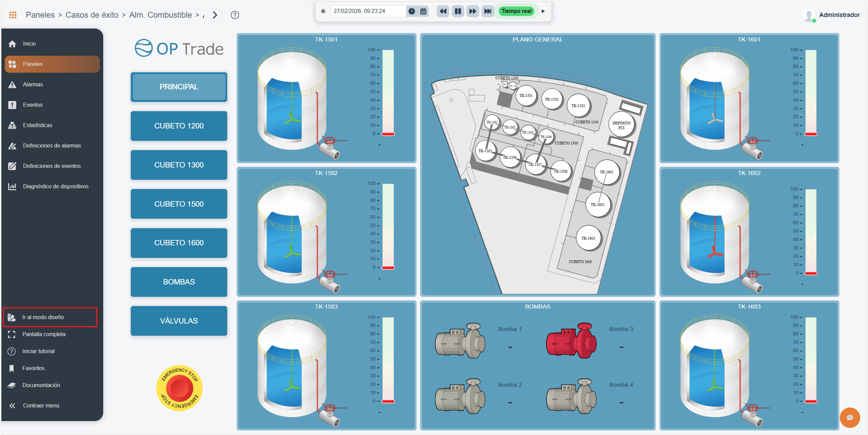868x435 pixels.
Task: Open the chat support bubble
Action: [849, 417]
